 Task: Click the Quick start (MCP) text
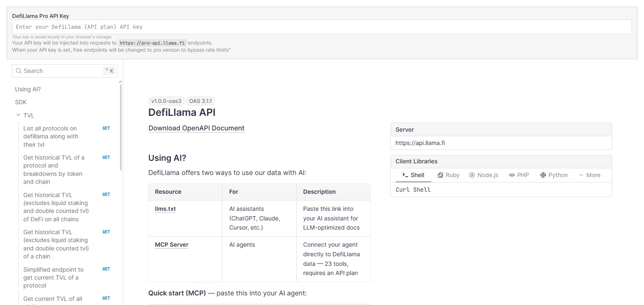177,293
